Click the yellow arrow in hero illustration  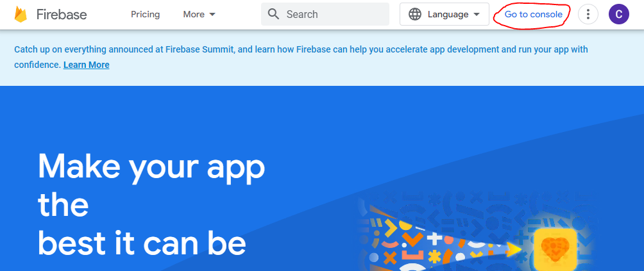[x=513, y=249]
